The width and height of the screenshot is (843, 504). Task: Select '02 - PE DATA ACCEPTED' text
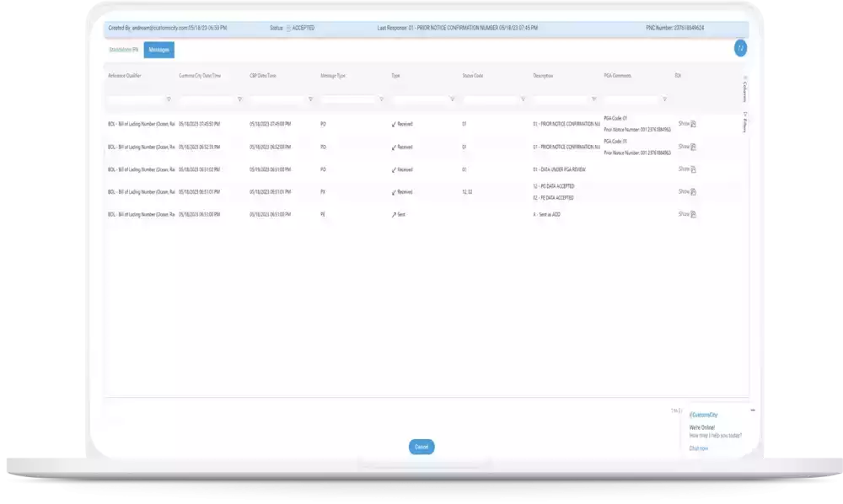click(x=553, y=198)
